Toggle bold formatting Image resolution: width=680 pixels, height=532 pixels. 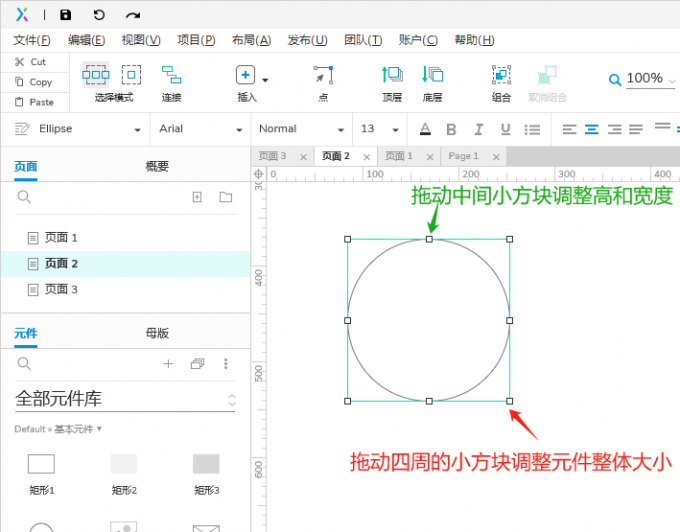pyautogui.click(x=451, y=129)
